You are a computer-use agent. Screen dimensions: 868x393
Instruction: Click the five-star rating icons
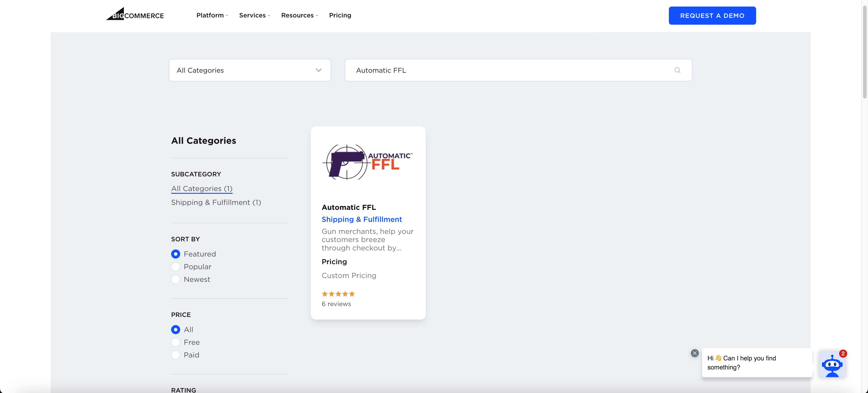(x=338, y=294)
